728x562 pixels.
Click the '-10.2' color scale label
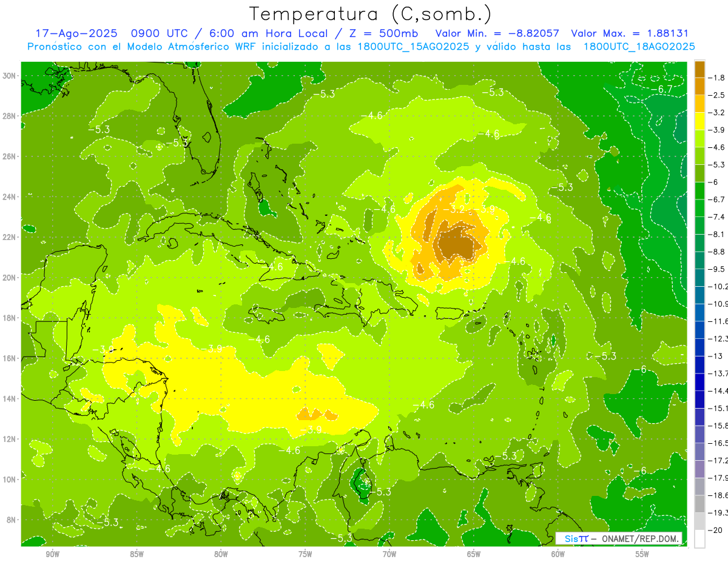click(x=718, y=286)
